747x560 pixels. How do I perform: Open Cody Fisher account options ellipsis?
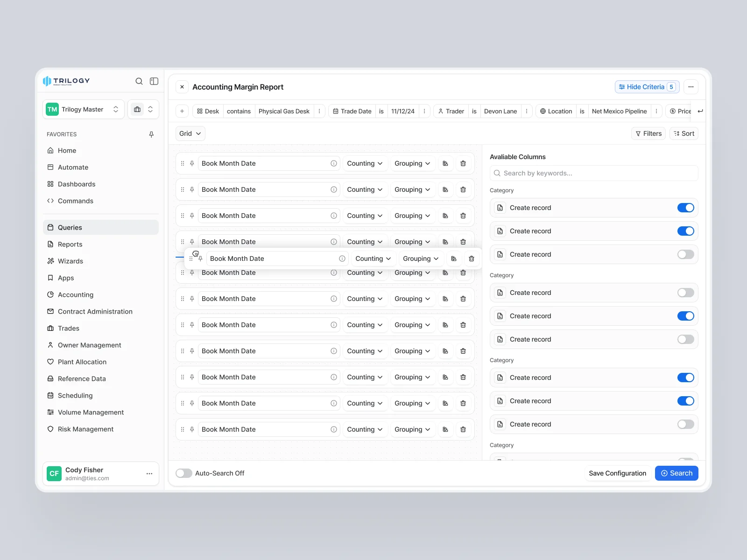pyautogui.click(x=149, y=474)
